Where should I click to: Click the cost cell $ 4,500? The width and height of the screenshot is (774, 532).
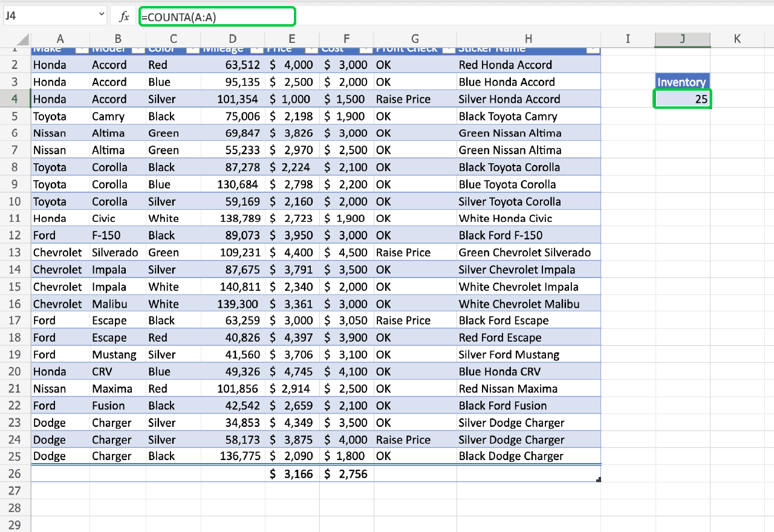pos(346,252)
